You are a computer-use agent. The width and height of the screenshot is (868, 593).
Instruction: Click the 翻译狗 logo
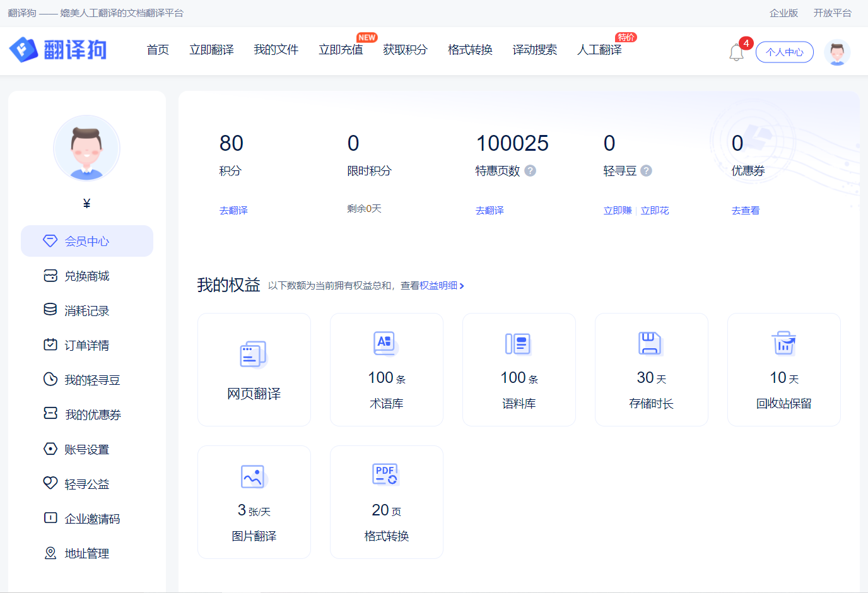(x=58, y=50)
